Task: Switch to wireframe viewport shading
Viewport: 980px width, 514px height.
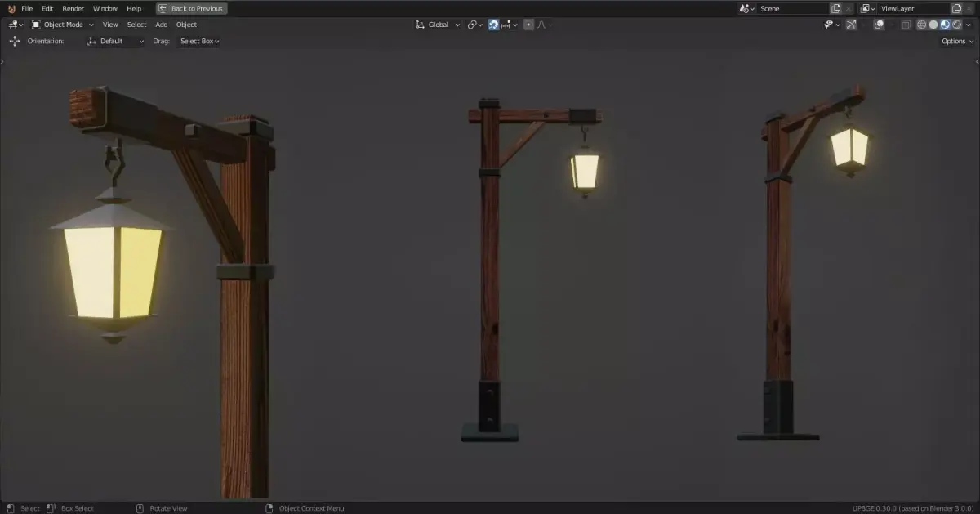Action: pos(921,25)
